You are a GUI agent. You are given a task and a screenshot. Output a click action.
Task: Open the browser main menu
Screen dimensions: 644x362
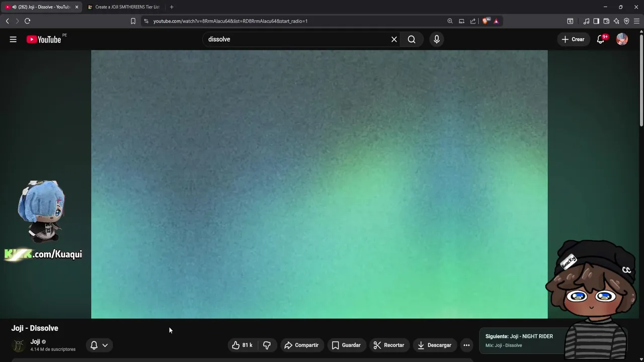(x=636, y=21)
